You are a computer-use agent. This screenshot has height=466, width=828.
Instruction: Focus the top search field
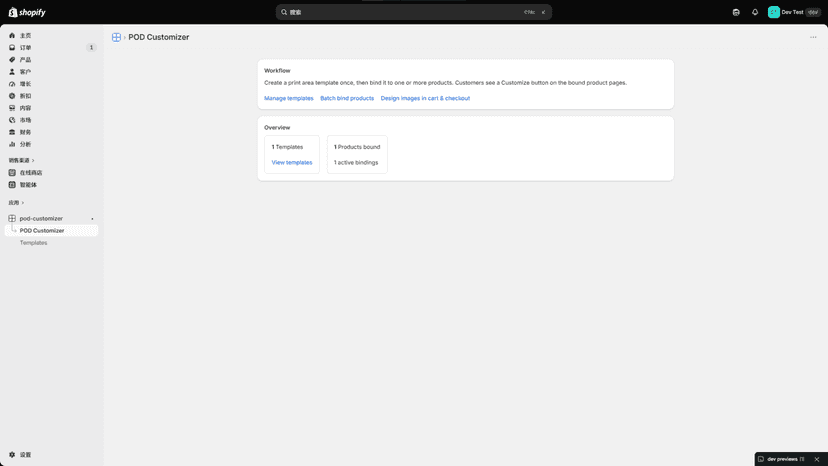point(413,12)
